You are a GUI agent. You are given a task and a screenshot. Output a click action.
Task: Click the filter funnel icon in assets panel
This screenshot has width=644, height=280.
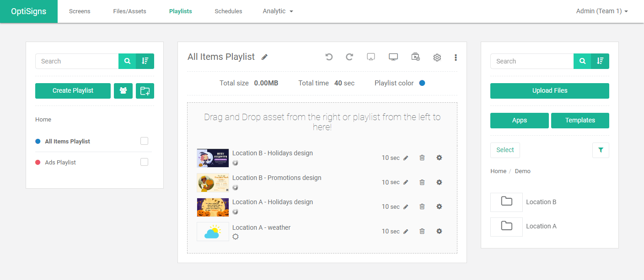(x=601, y=150)
